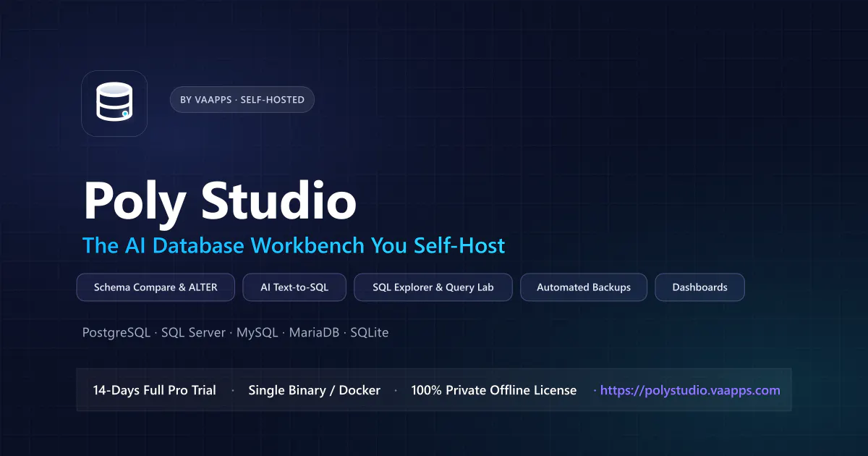Image resolution: width=868 pixels, height=456 pixels.
Task: Click the Single Binary / Docker text
Action: pos(314,390)
